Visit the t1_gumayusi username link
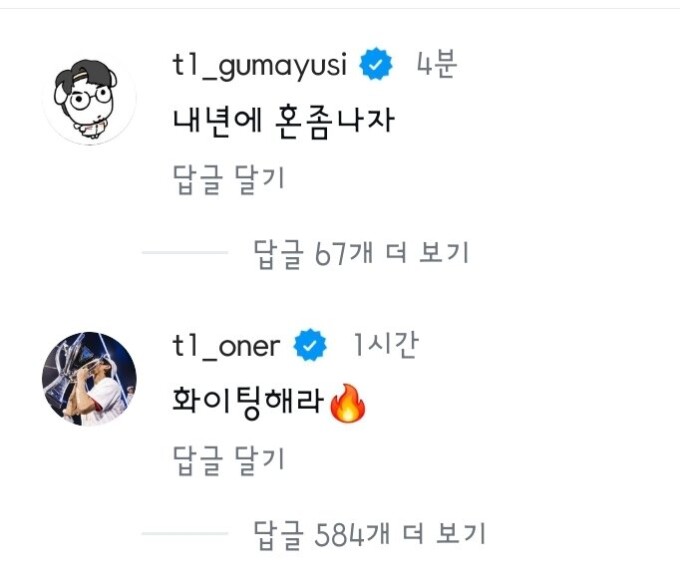Viewport: 680px width, 576px height. [260, 66]
